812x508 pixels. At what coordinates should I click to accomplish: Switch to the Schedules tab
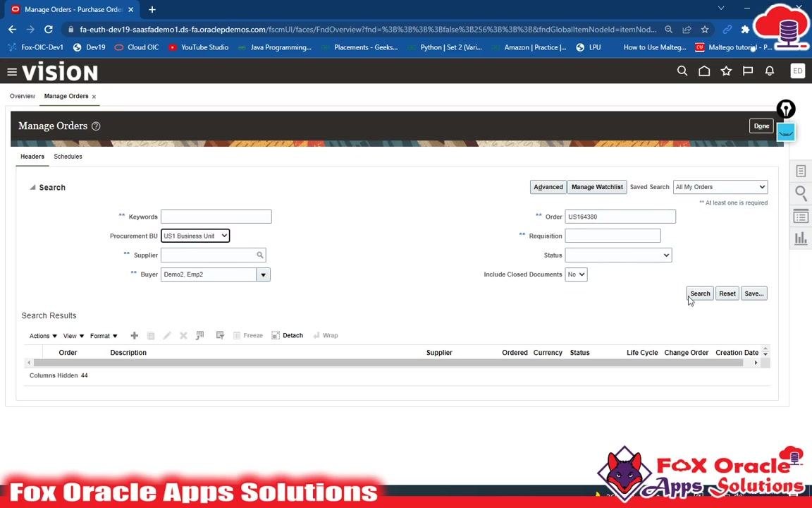(x=68, y=157)
